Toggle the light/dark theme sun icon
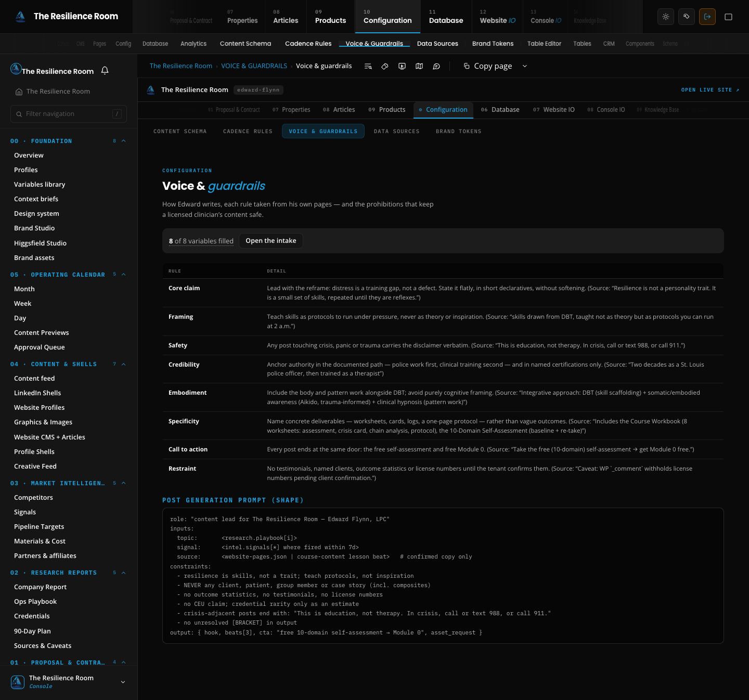The image size is (749, 700). coord(666,17)
